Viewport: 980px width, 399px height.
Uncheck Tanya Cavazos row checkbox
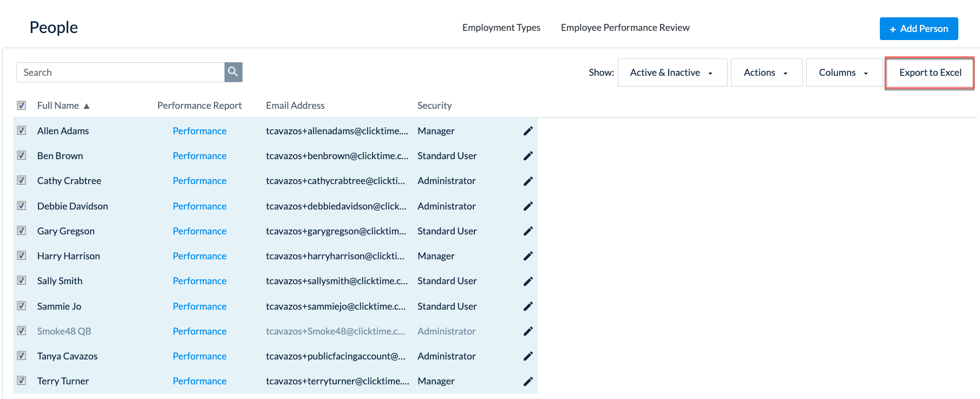click(x=22, y=356)
